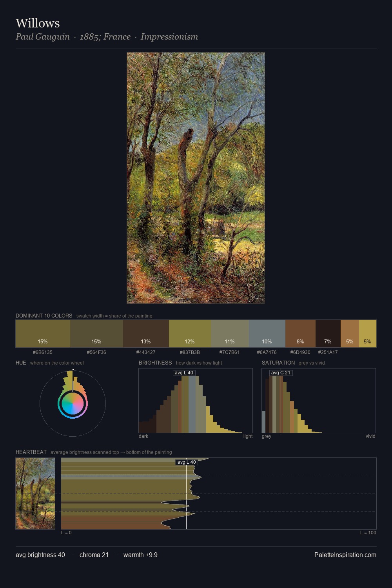Select the 8% brown #6D4930 swatch
The image size is (392, 588).
click(300, 334)
